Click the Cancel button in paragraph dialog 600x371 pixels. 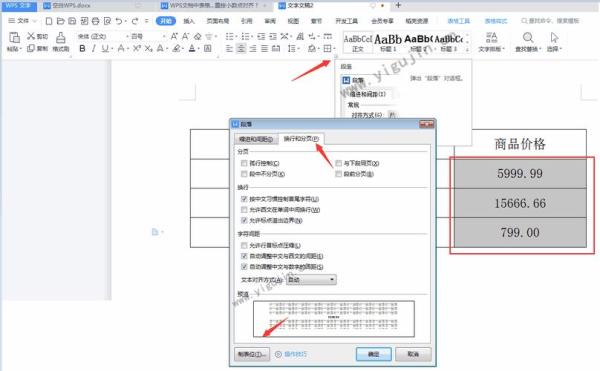413,354
